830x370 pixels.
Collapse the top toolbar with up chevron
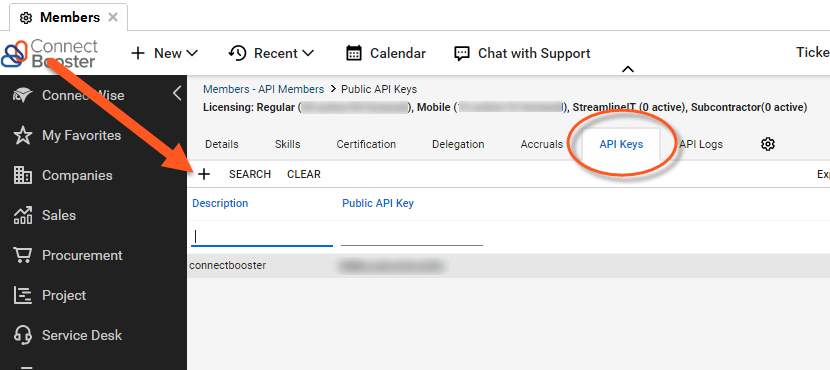click(627, 69)
